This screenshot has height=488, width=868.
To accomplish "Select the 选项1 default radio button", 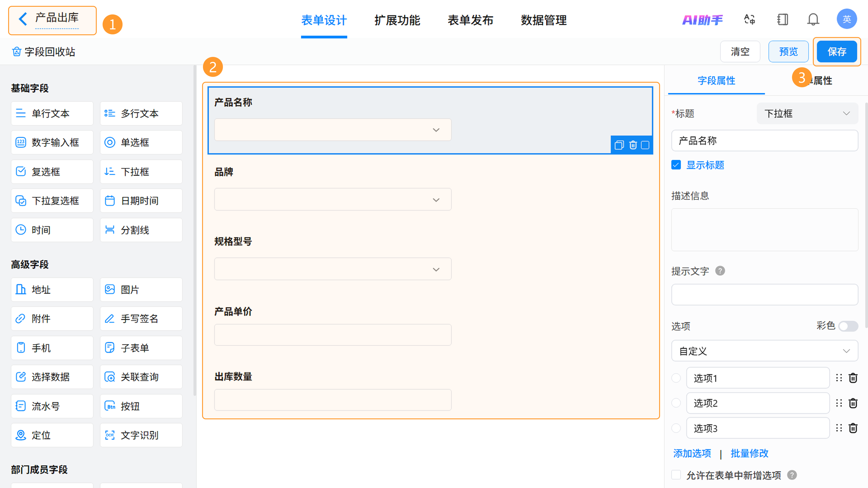I will (x=676, y=378).
